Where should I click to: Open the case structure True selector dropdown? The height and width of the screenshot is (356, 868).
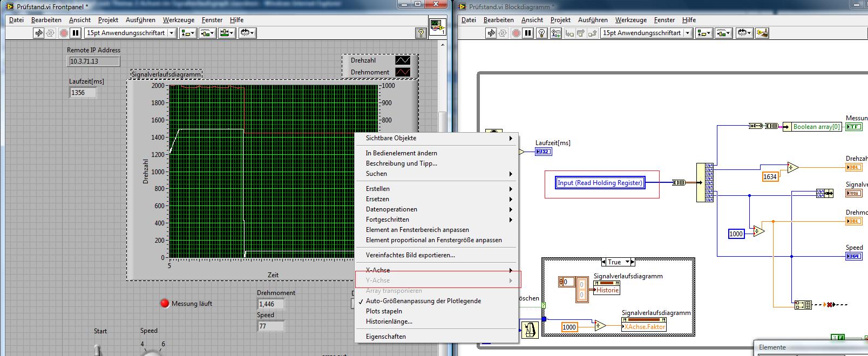coord(628,262)
